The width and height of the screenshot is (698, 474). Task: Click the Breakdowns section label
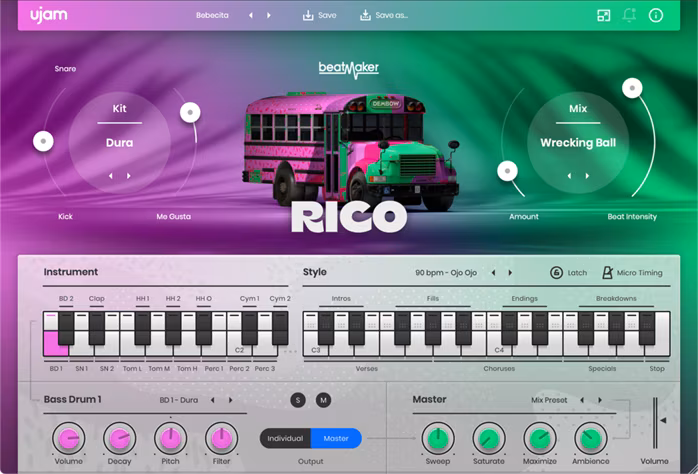point(616,299)
